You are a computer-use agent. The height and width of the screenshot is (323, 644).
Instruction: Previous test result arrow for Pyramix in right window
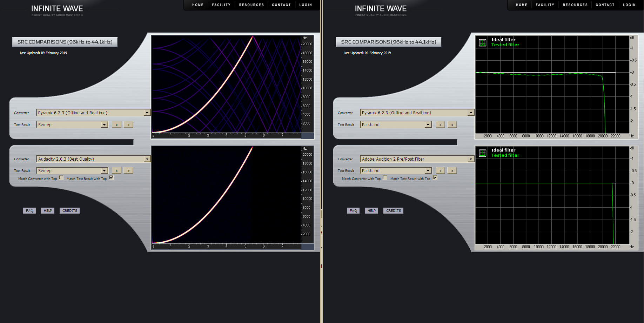tap(440, 125)
